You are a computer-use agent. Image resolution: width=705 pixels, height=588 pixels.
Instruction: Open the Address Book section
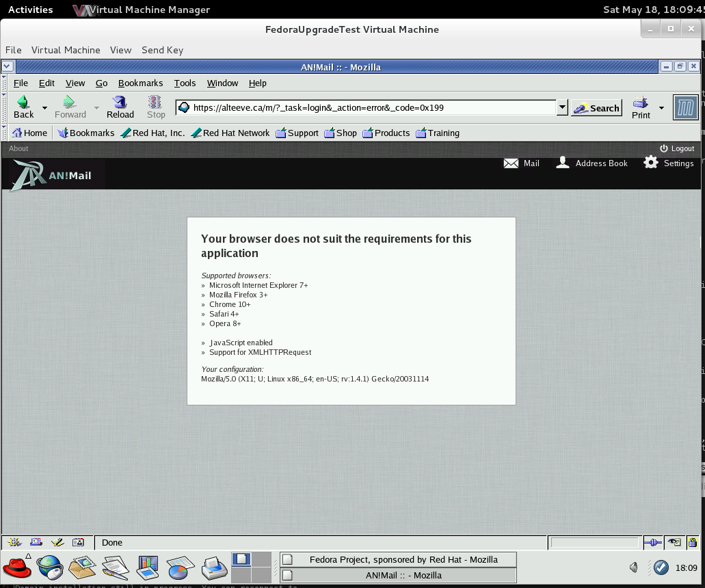point(591,163)
